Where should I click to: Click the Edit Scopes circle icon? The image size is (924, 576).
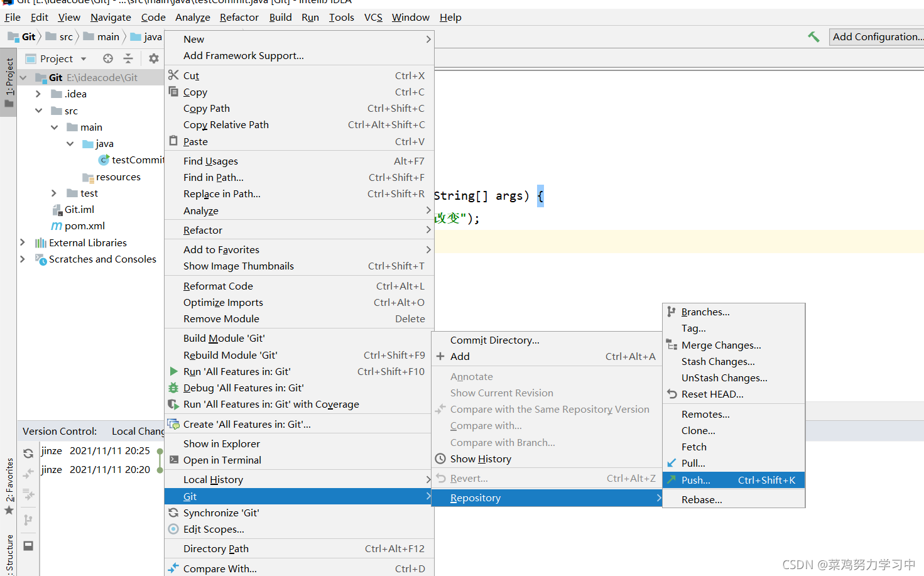coord(174,529)
